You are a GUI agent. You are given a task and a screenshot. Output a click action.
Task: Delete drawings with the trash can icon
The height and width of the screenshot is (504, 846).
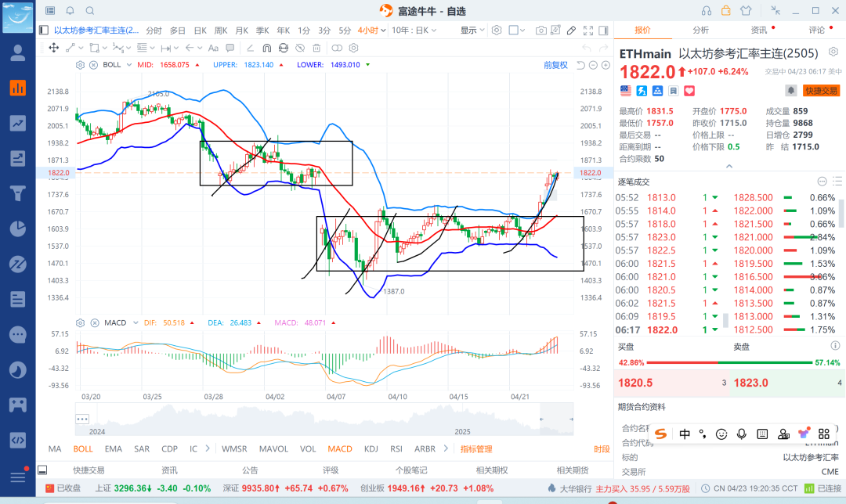click(x=316, y=48)
